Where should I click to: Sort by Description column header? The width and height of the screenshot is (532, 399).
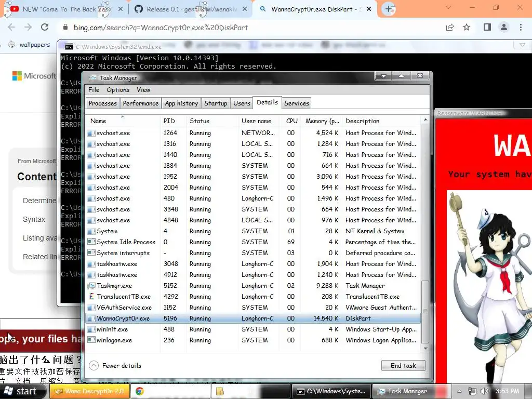[x=381, y=121]
